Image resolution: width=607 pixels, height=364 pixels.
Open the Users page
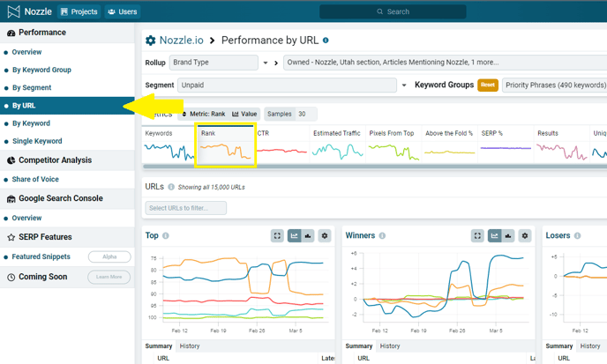pos(123,11)
